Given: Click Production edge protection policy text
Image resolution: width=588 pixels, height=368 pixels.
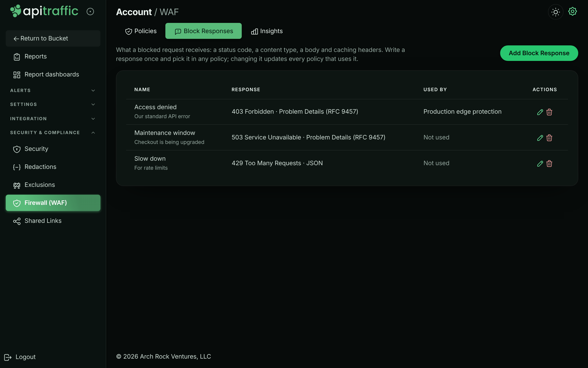Looking at the screenshot, I should pyautogui.click(x=462, y=112).
